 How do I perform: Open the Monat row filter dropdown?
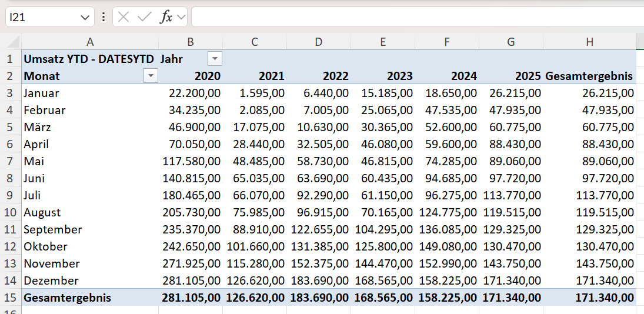pyautogui.click(x=151, y=76)
